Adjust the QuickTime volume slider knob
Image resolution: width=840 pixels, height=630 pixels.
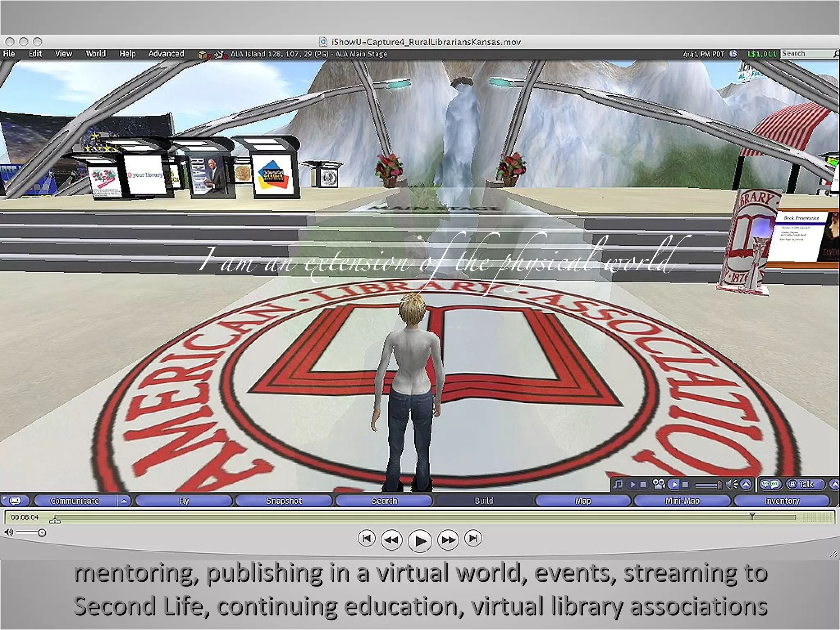42,533
